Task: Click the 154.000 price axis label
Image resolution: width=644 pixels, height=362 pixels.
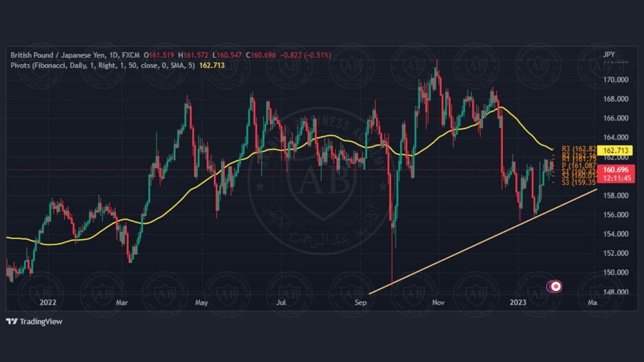Action: click(616, 234)
